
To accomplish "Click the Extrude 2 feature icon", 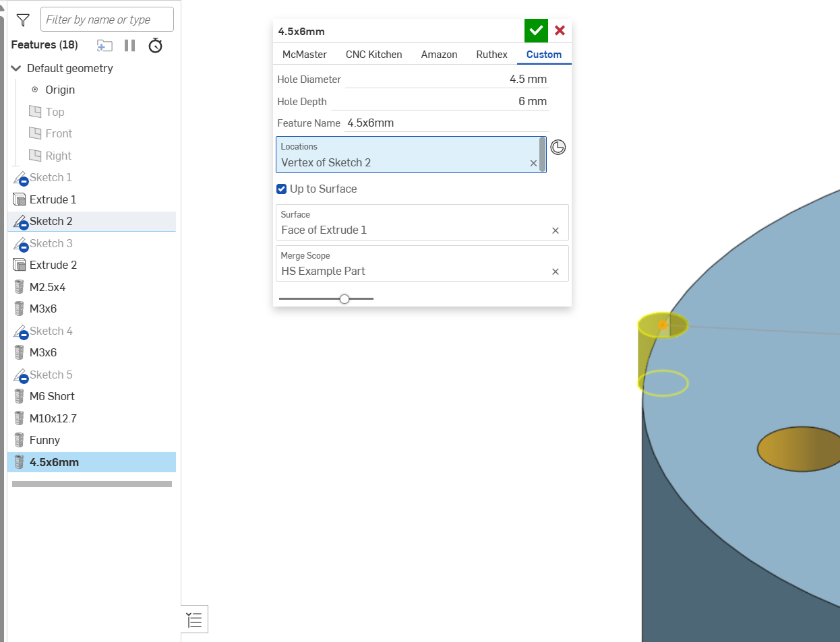I will [x=20, y=265].
